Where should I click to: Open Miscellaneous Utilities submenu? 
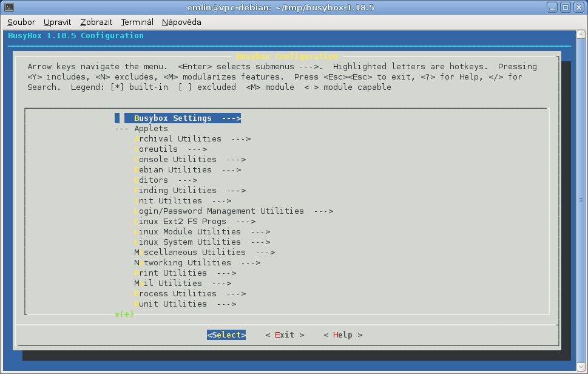tap(204, 252)
